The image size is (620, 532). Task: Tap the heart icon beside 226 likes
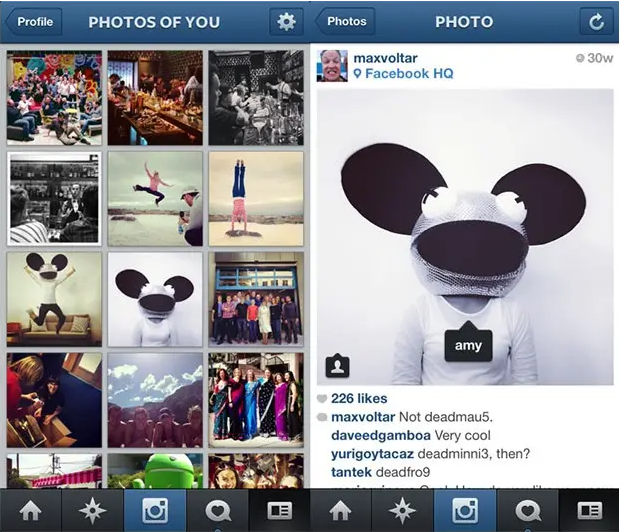tap(322, 399)
